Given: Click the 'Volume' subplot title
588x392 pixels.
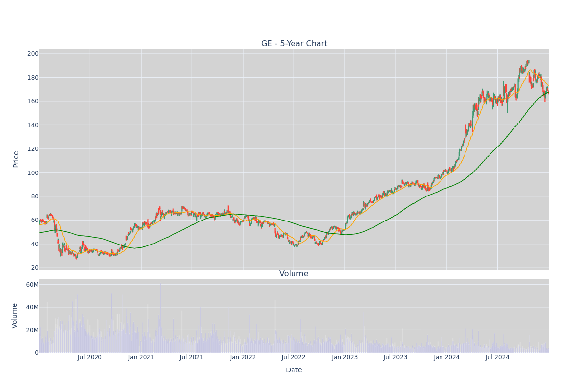Looking at the screenshot, I should 294,274.
